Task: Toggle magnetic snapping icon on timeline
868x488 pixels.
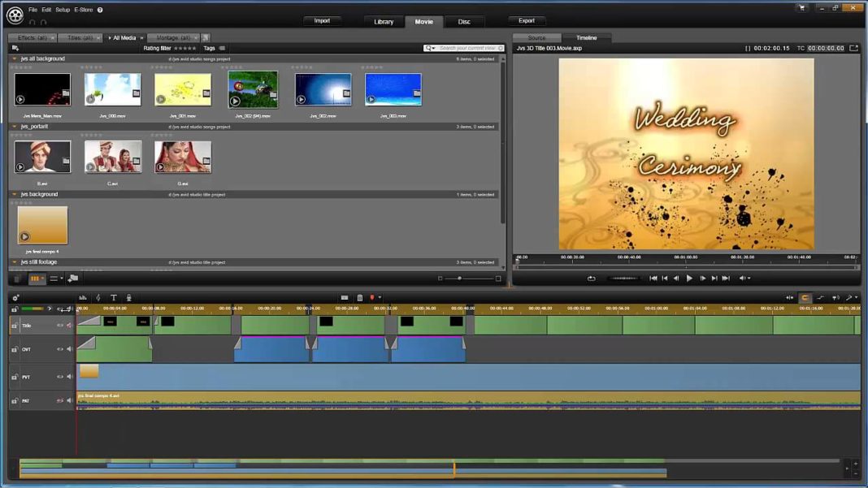Action: (x=805, y=298)
